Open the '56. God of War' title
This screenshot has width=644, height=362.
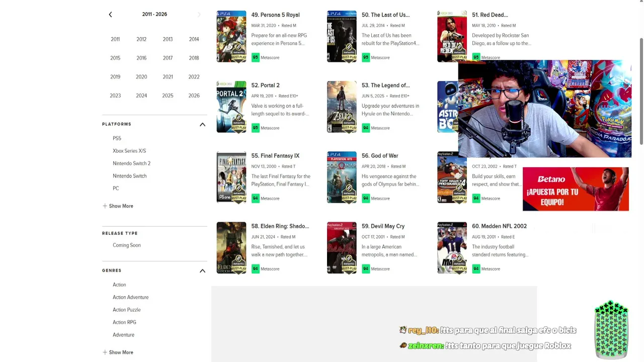click(380, 156)
